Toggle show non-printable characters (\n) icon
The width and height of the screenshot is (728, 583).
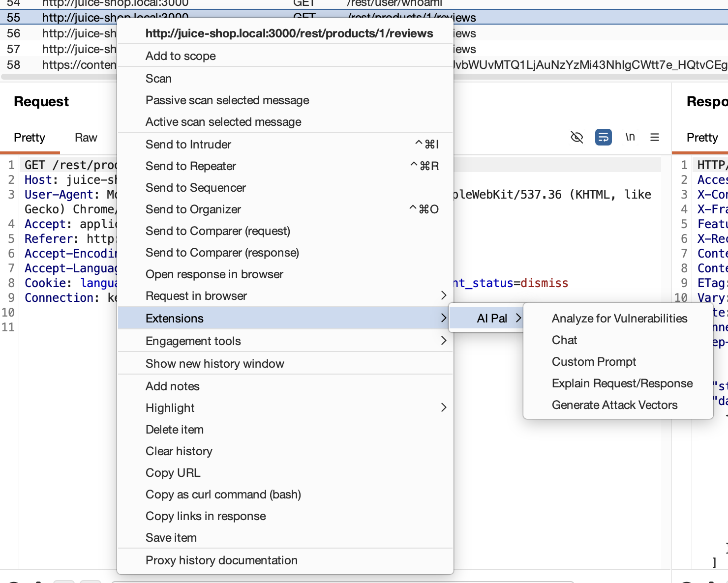click(630, 137)
